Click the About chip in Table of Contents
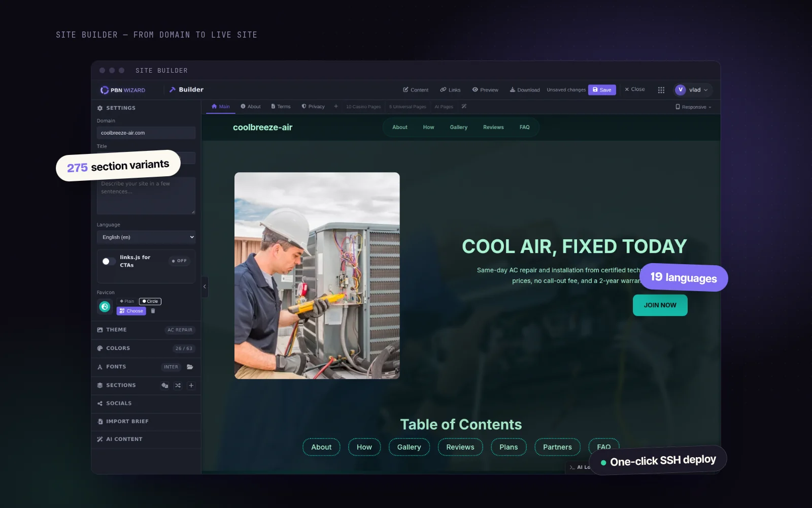 click(x=321, y=447)
